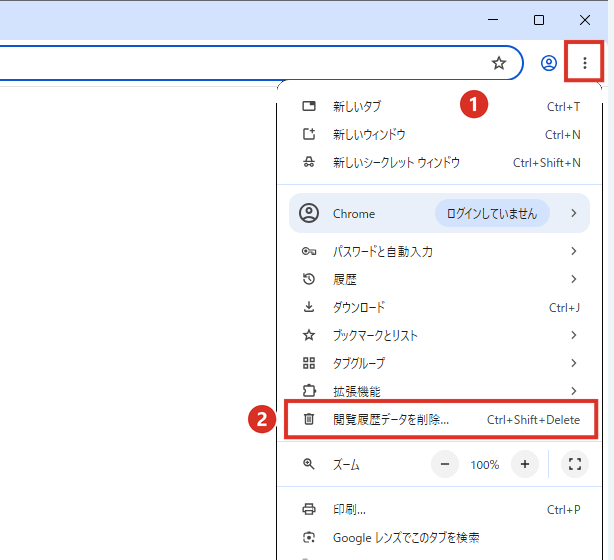
Task: Select 印刷... menu entry
Action: (x=439, y=509)
